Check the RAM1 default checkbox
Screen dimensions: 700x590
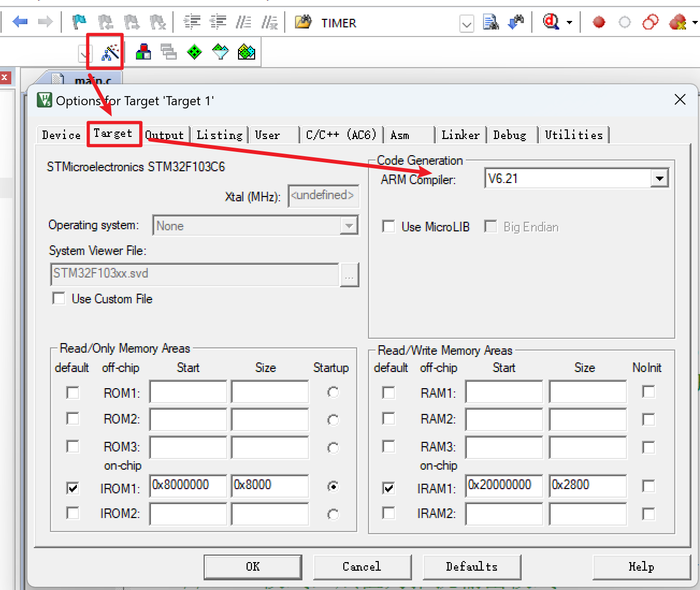[x=388, y=392]
